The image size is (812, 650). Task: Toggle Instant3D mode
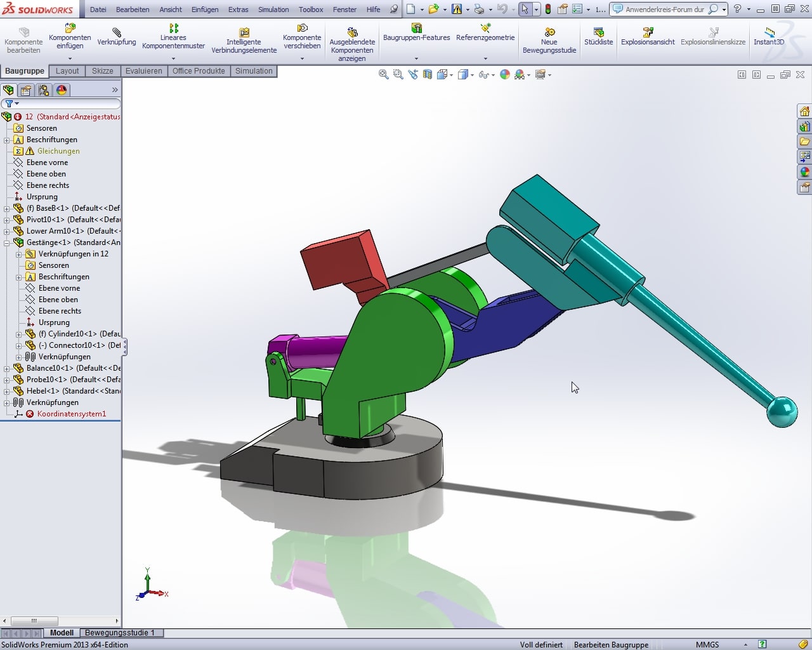point(769,37)
